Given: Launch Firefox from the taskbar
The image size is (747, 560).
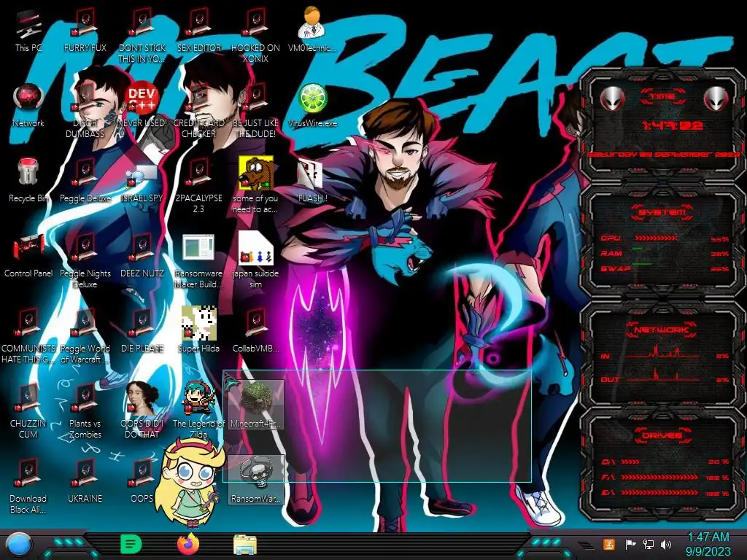Looking at the screenshot, I should [188, 544].
